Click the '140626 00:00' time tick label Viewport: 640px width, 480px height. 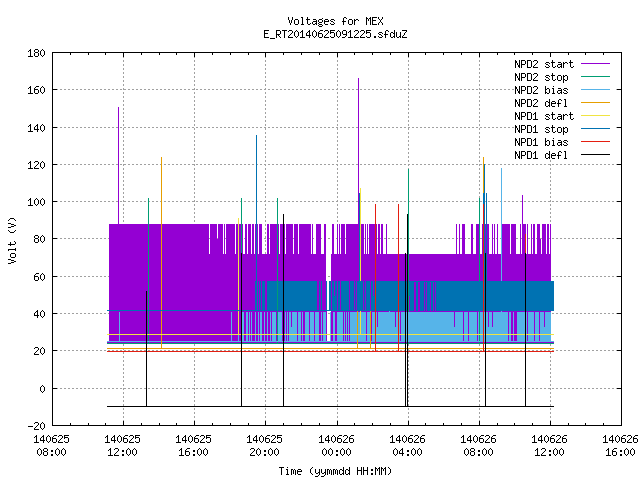(x=336, y=446)
